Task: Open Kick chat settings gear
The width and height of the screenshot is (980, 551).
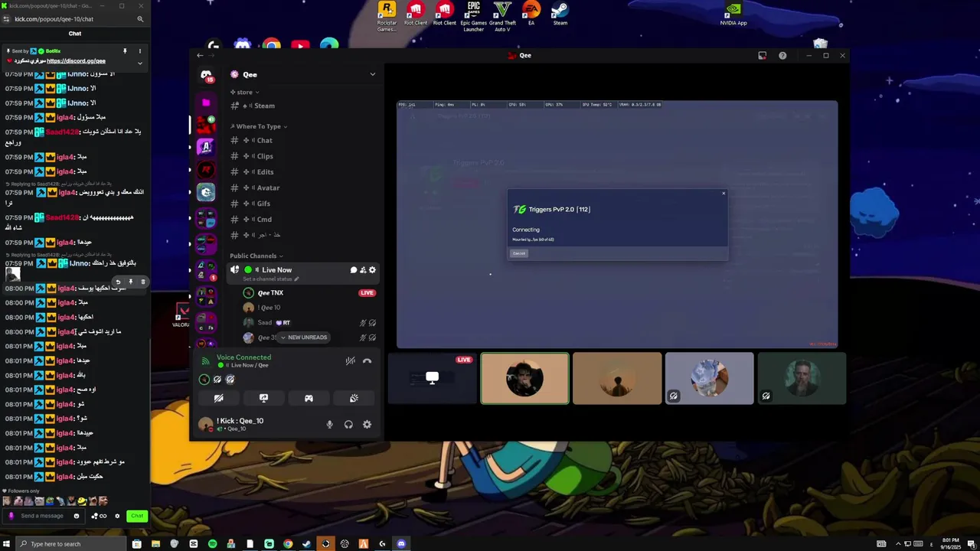Action: [x=117, y=516]
